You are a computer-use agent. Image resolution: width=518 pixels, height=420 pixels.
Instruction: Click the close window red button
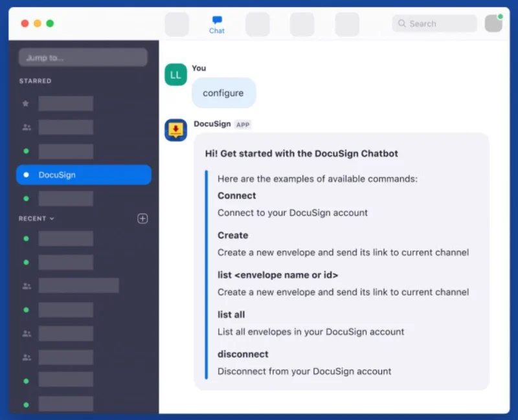(25, 23)
